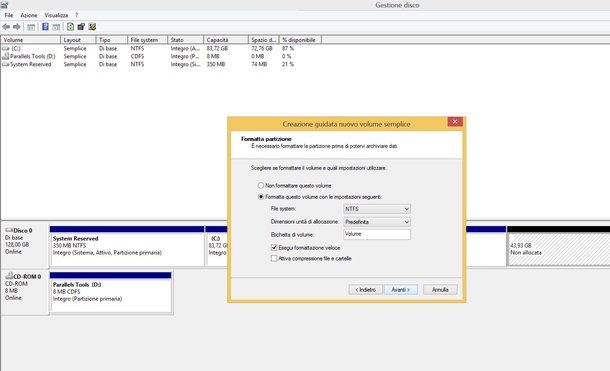Screen dimensions: 610x371
Task: Click the '72,76 GB' free space cell
Action: 262,49
